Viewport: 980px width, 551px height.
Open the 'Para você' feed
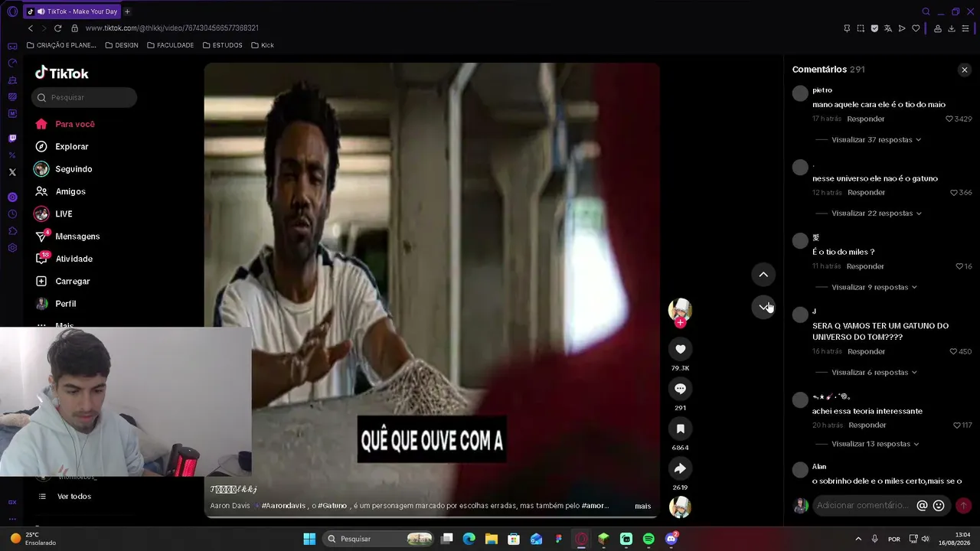(65, 124)
